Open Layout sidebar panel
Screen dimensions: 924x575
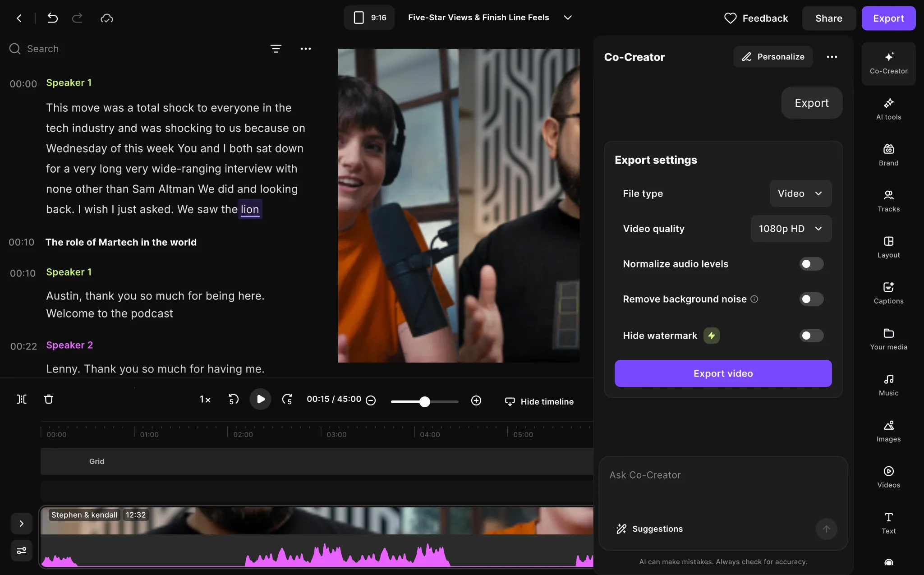(888, 247)
